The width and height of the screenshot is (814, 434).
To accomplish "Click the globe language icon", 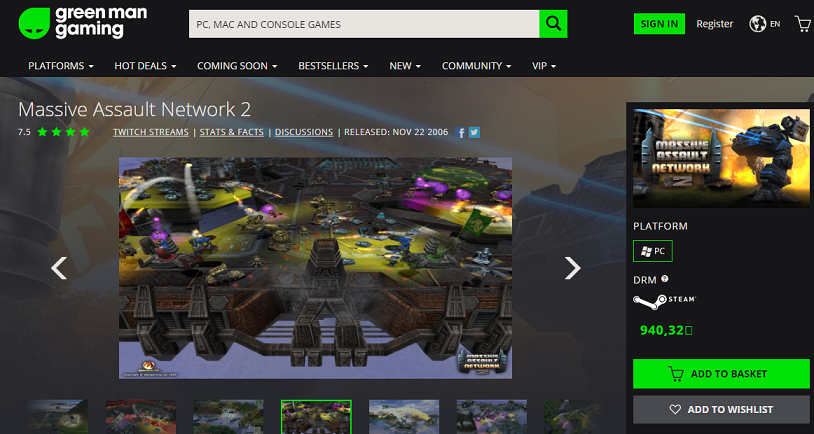I will (757, 24).
